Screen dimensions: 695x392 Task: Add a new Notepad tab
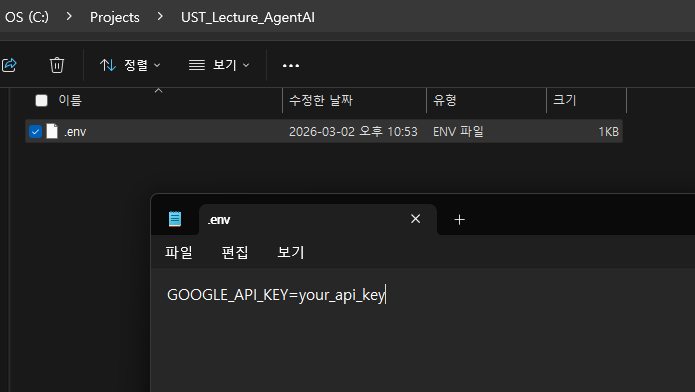[x=460, y=220]
